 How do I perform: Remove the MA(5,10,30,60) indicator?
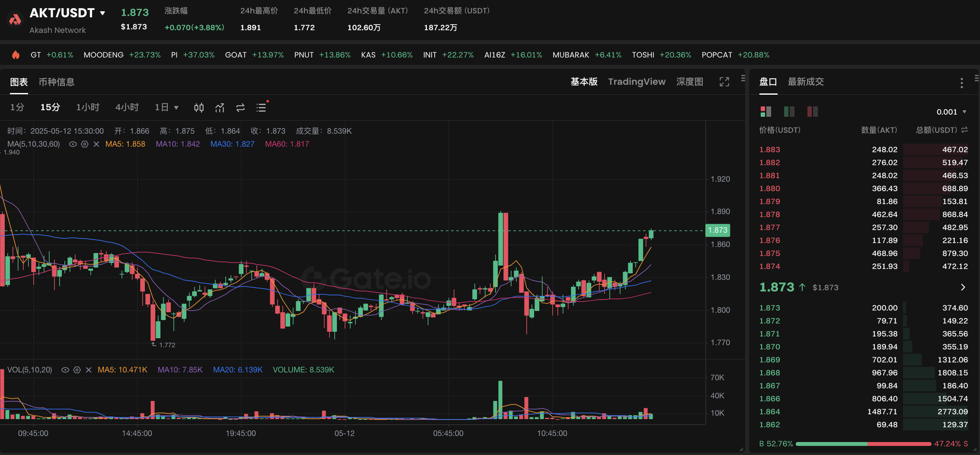(x=96, y=144)
